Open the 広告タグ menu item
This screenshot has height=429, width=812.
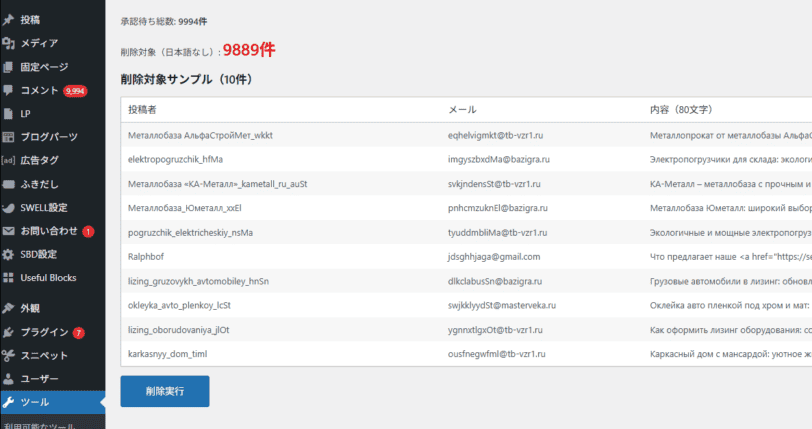[39, 160]
